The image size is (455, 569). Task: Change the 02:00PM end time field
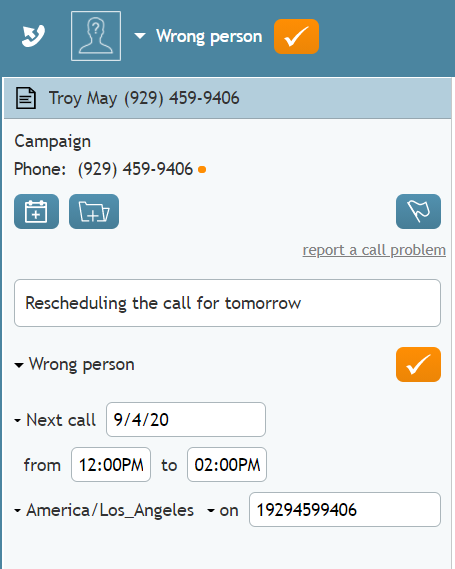pyautogui.click(x=227, y=464)
